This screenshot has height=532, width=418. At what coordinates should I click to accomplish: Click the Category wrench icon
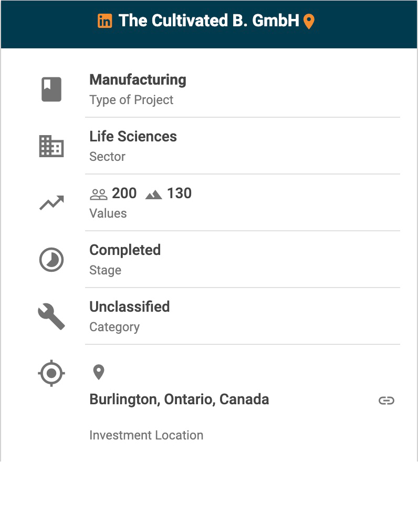51,316
